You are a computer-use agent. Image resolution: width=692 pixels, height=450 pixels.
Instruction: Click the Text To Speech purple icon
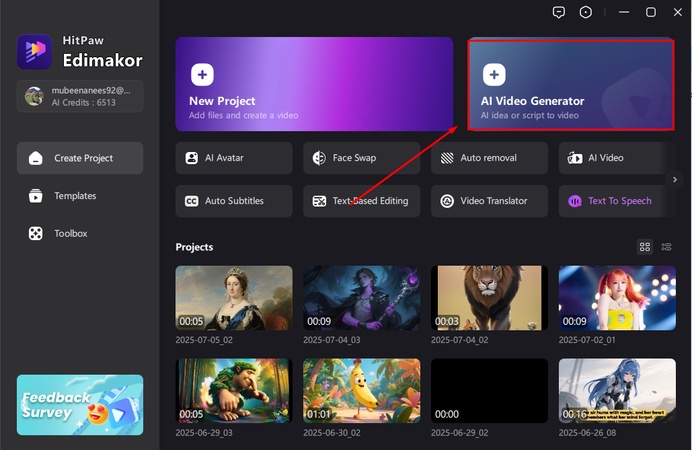click(575, 201)
